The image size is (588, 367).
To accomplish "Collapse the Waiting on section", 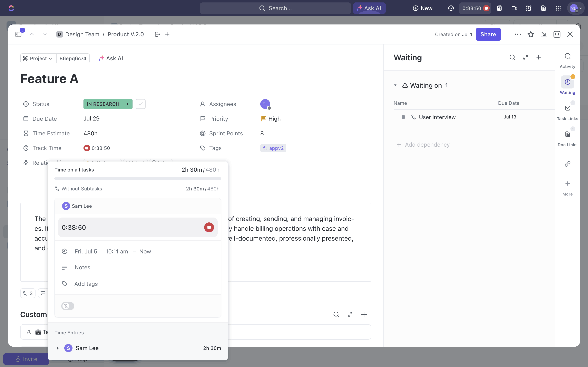I will click(x=395, y=85).
